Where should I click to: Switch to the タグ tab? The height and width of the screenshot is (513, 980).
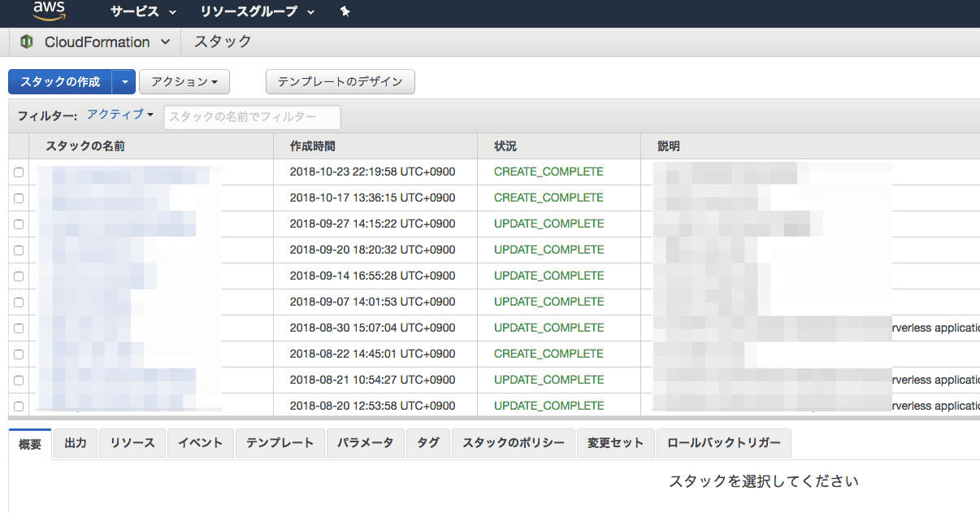click(x=428, y=443)
